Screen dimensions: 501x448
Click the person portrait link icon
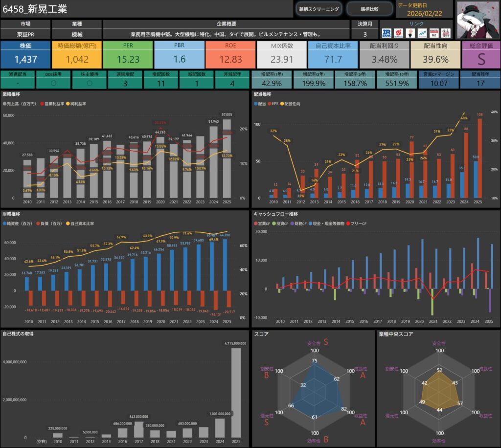410,33
